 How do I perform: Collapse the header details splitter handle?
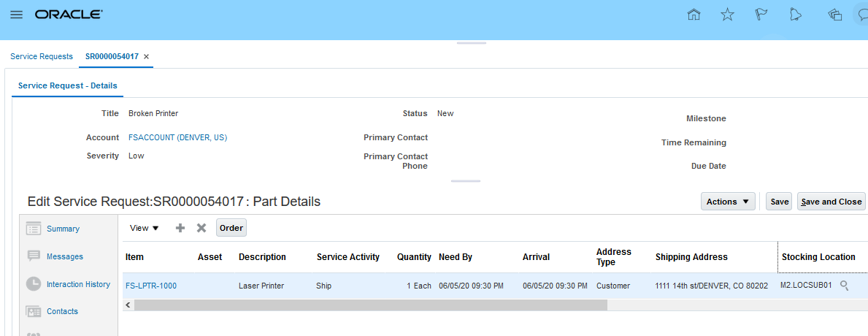point(466,180)
